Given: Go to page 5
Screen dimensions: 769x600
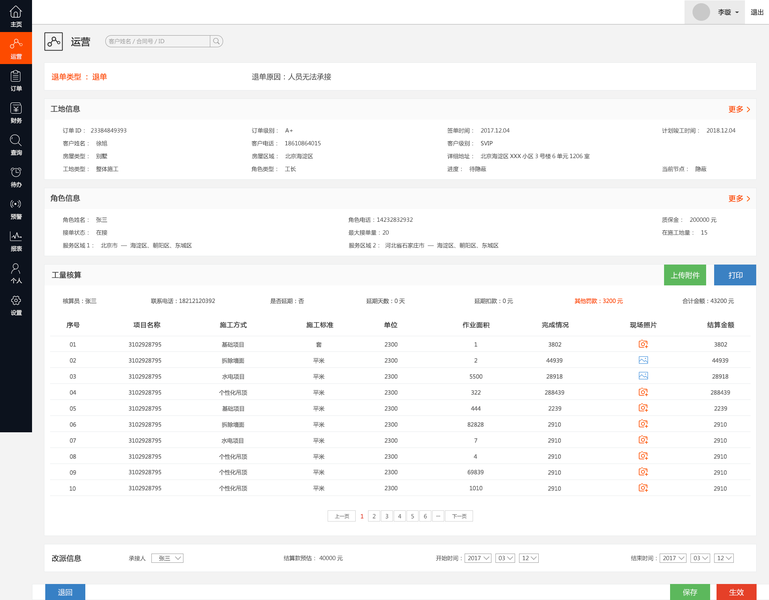Looking at the screenshot, I should pos(412,516).
